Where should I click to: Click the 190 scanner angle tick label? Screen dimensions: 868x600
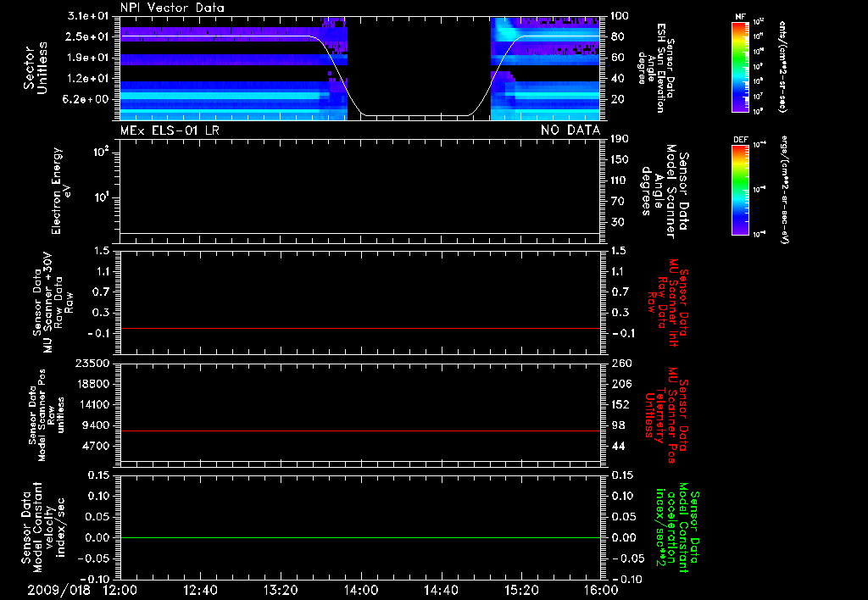(620, 139)
